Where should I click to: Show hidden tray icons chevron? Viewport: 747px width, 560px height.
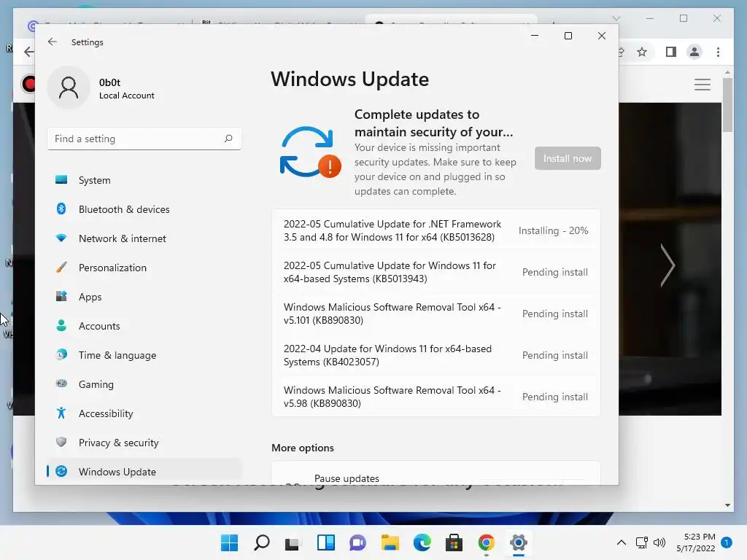(x=622, y=542)
